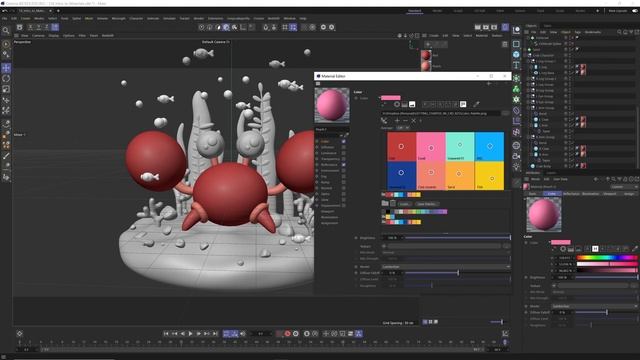Open the Mix Mode dropdown in Material Editor
This screenshot has height=360, width=640.
pos(446,252)
